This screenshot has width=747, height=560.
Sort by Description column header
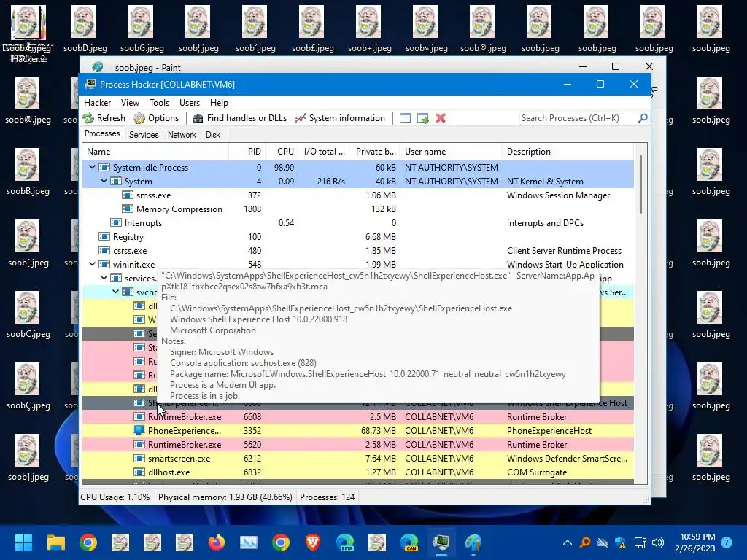point(568,152)
